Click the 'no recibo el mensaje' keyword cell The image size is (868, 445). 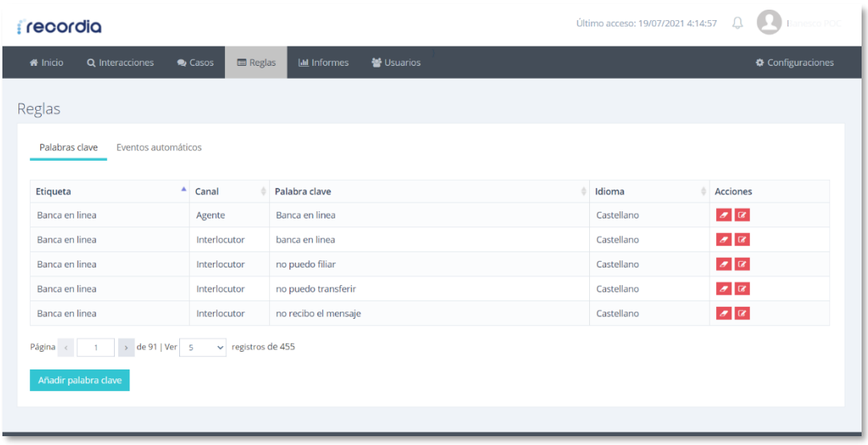(x=429, y=313)
